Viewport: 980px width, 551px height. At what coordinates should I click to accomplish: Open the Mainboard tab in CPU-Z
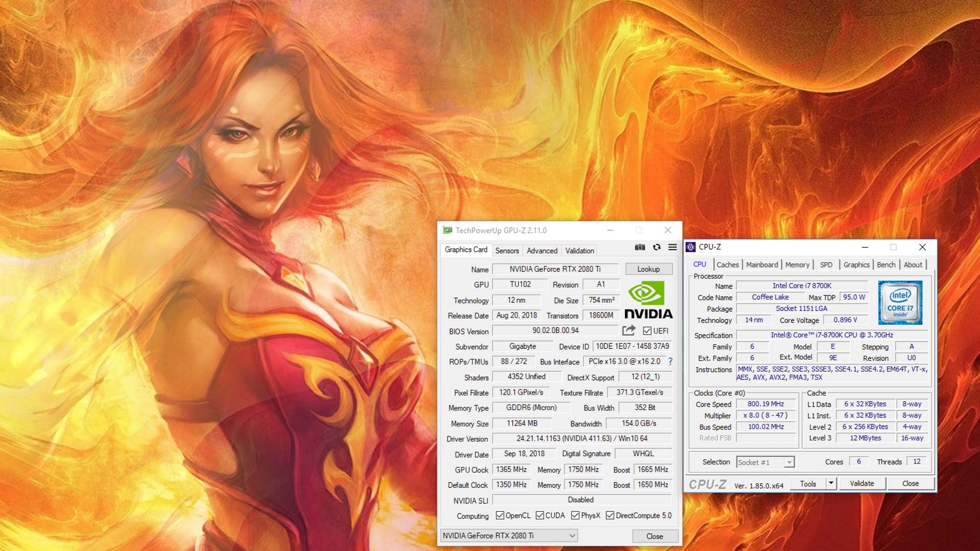[x=762, y=264]
